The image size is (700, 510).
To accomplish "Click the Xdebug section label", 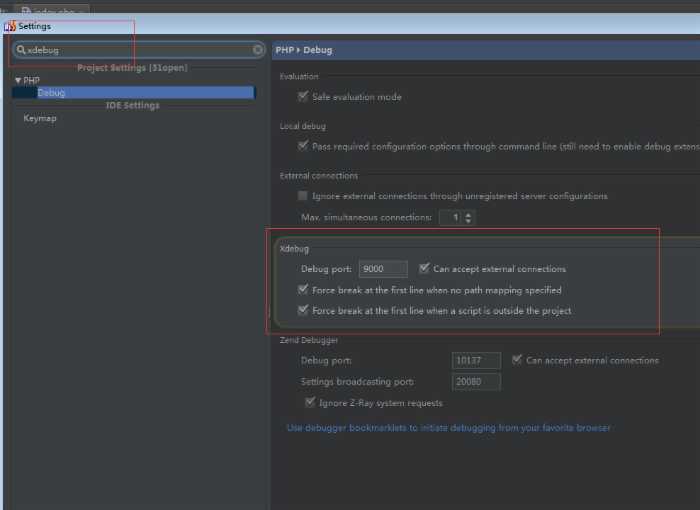I will coord(294,249).
